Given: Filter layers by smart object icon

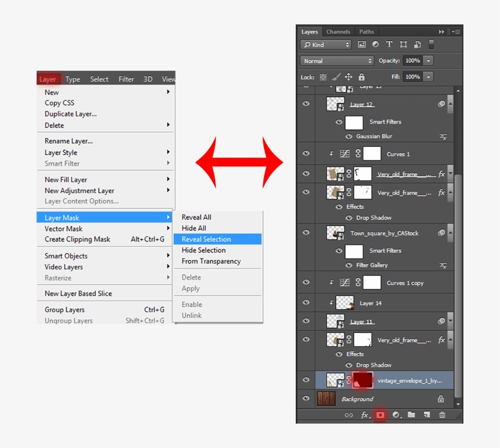Looking at the screenshot, I should click(x=418, y=44).
